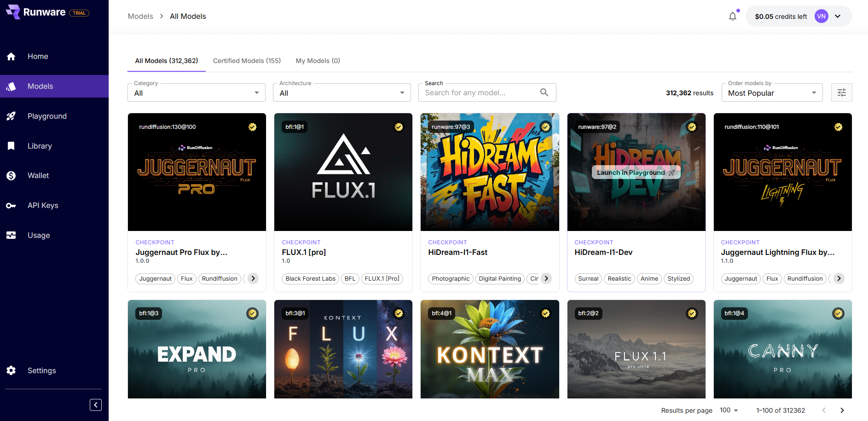Open Library bookmark icon
The image size is (868, 421).
pos(11,146)
